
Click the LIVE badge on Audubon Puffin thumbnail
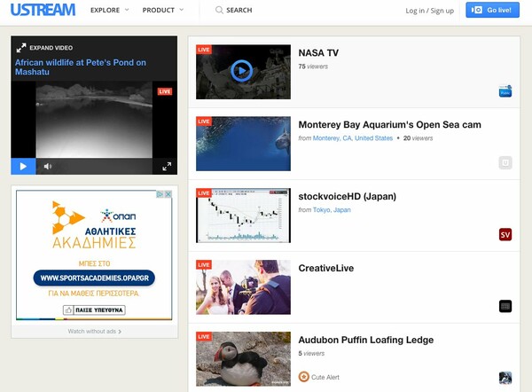tap(204, 336)
